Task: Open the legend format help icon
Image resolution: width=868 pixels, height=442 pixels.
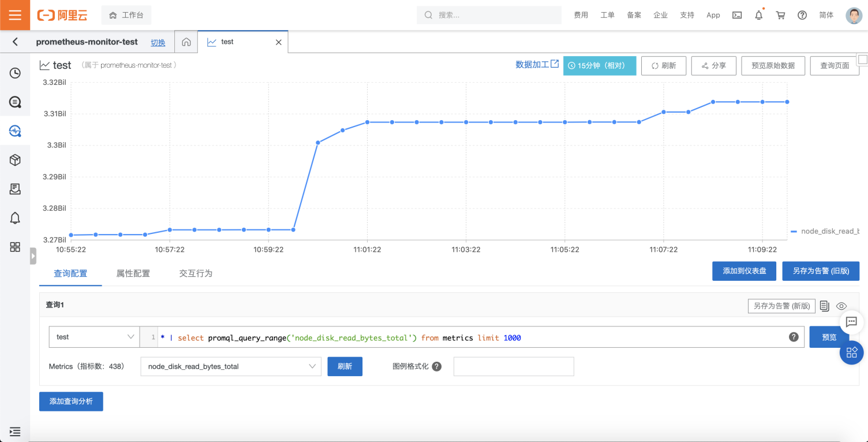Action: tap(436, 366)
